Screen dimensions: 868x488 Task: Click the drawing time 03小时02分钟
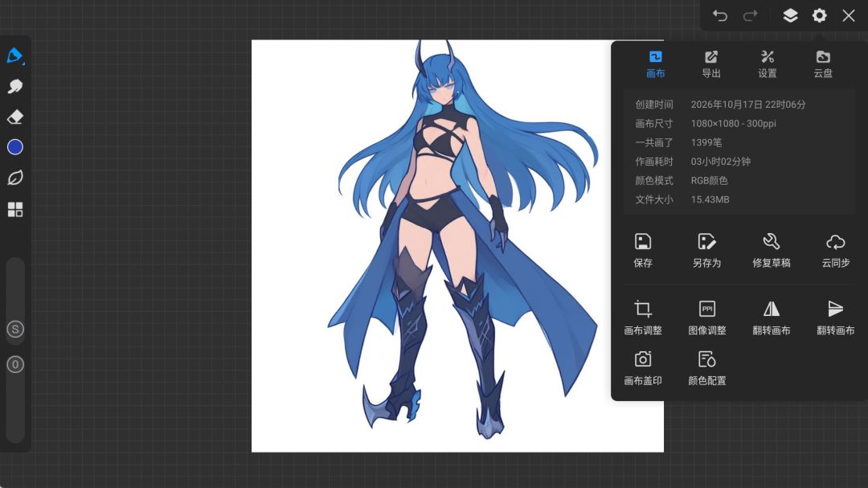tap(721, 161)
